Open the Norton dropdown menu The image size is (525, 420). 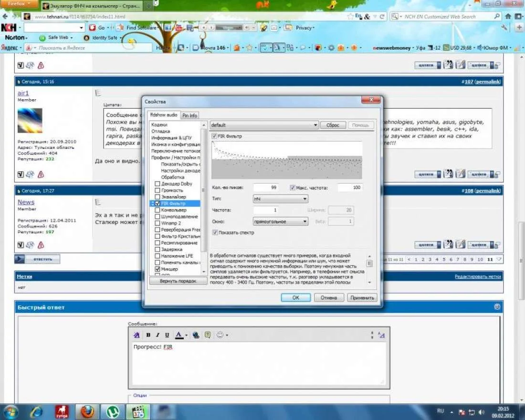coord(16,38)
